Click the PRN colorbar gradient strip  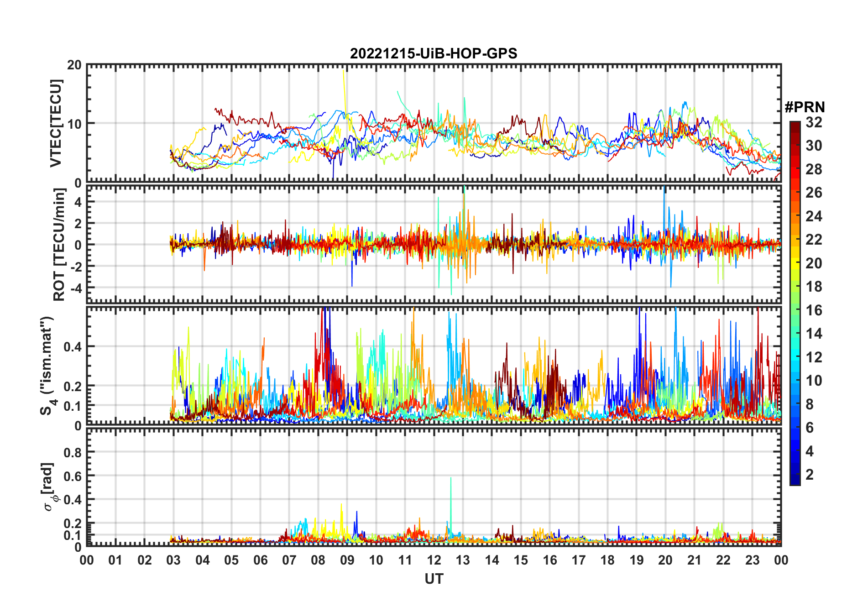[x=795, y=303]
